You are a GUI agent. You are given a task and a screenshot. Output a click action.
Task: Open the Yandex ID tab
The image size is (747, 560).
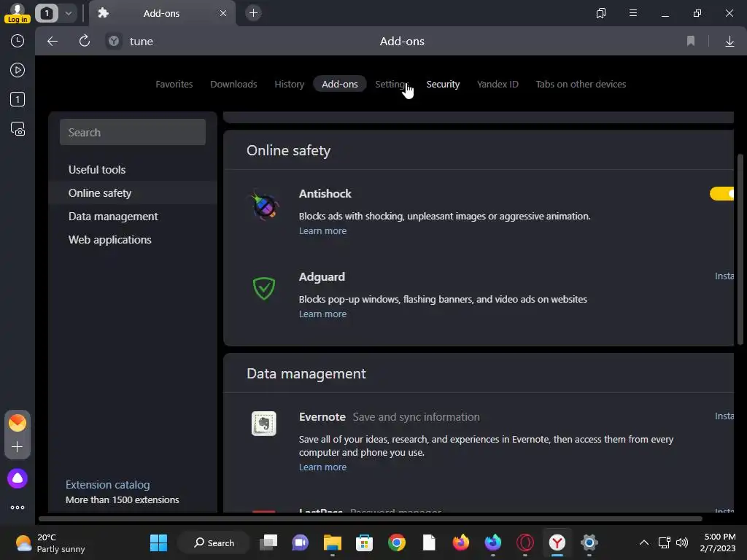[498, 85]
